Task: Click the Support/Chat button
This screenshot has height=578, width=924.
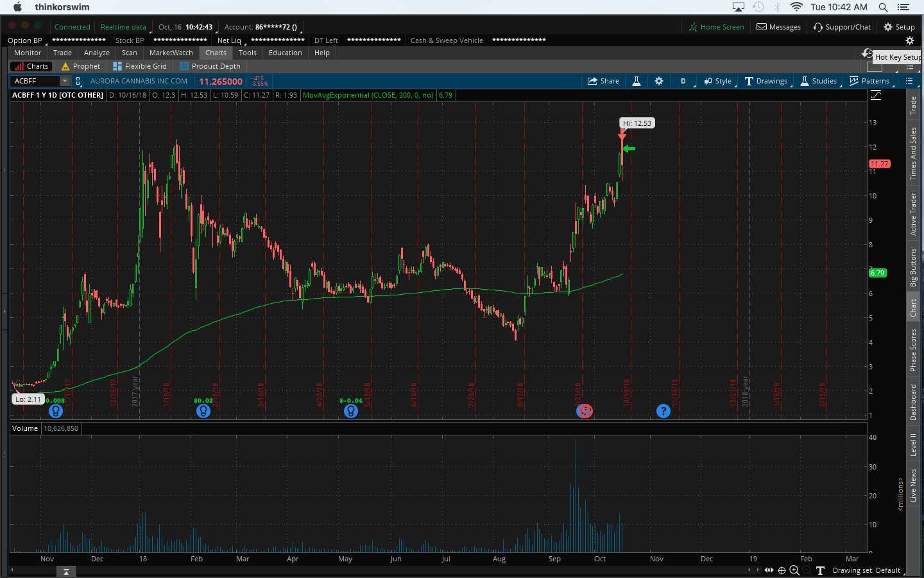Action: [x=842, y=27]
